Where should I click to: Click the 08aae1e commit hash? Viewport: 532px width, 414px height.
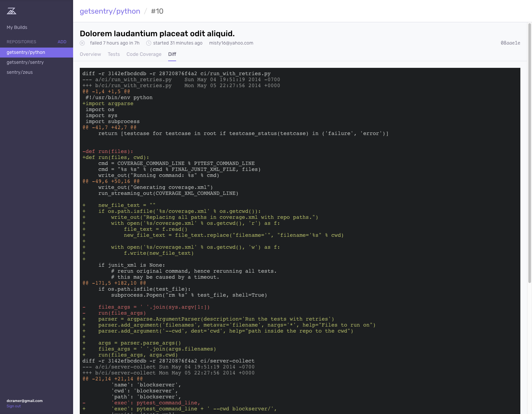[510, 43]
